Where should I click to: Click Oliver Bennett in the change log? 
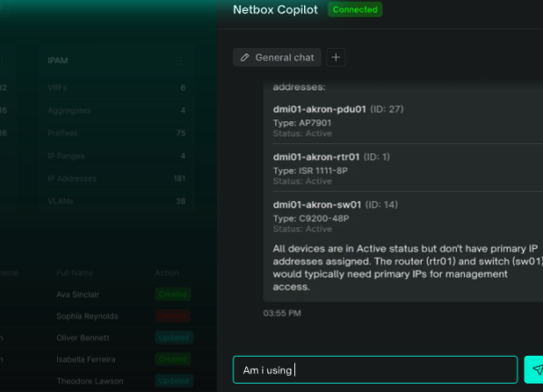click(x=82, y=338)
